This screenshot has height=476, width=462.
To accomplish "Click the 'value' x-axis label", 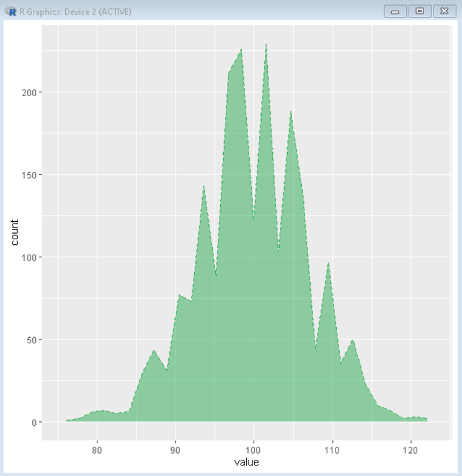I will [246, 462].
